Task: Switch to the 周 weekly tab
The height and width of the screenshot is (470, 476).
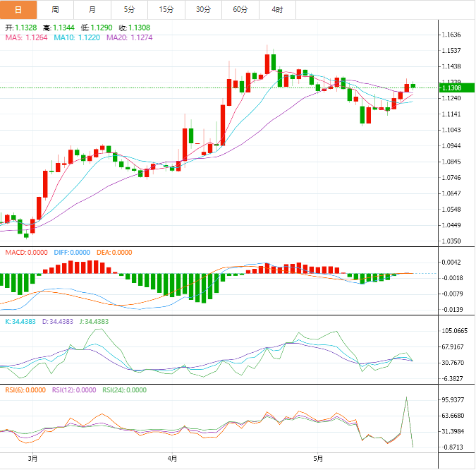Action: [55, 9]
